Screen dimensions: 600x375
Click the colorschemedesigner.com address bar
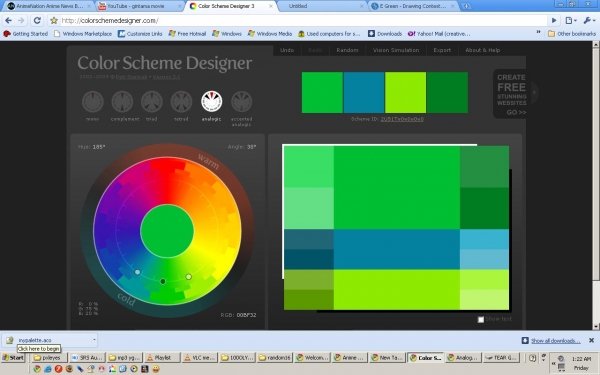tap(303, 20)
